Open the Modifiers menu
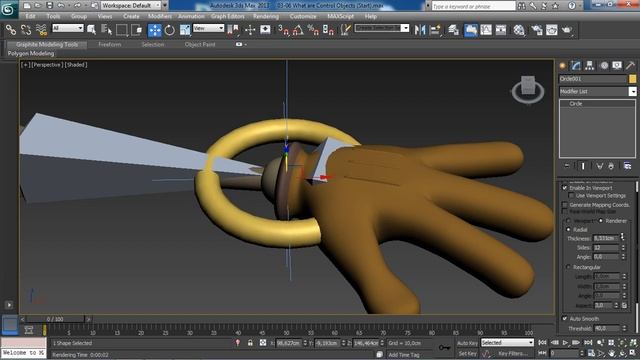Viewport: 640px width, 360px height. coord(160,16)
